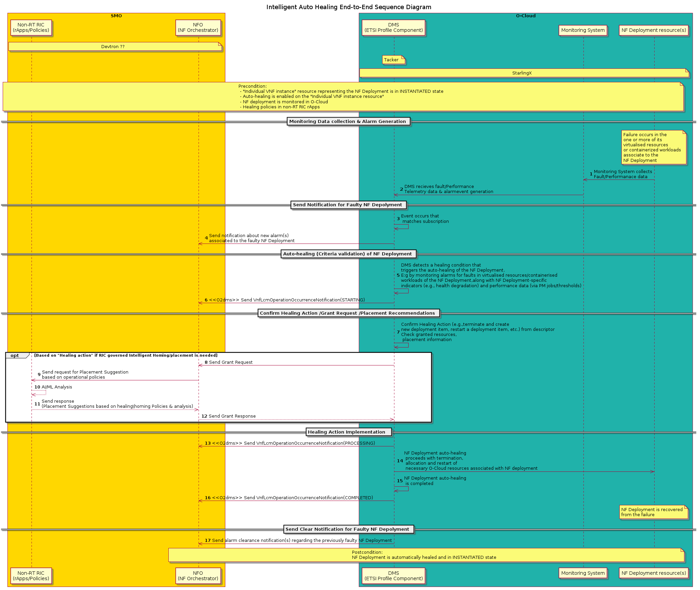Viewport: 700px width, 590px height.
Task: Click the opt fragment label tab
Action: coord(15,356)
